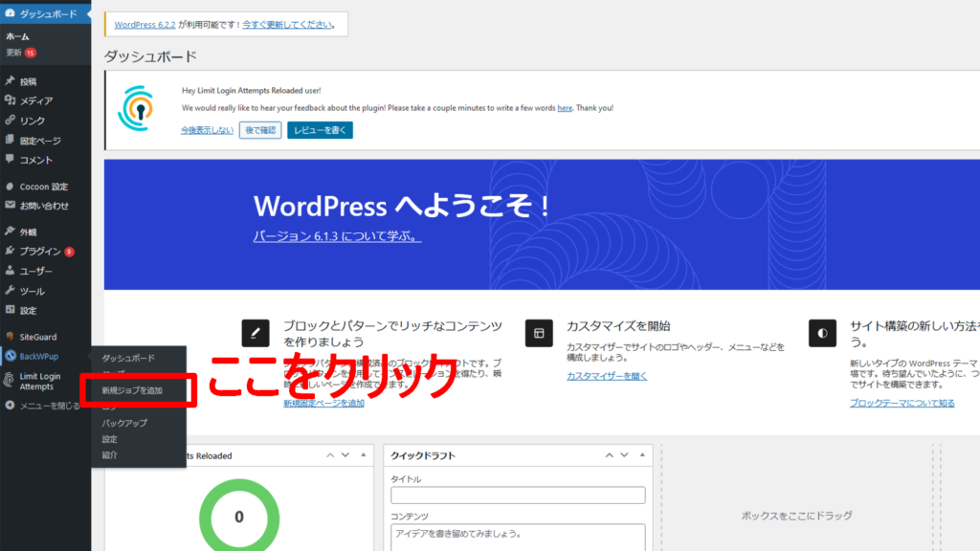Open 更新 in the dashboard submenu
Image resolution: width=980 pixels, height=551 pixels.
13,54
